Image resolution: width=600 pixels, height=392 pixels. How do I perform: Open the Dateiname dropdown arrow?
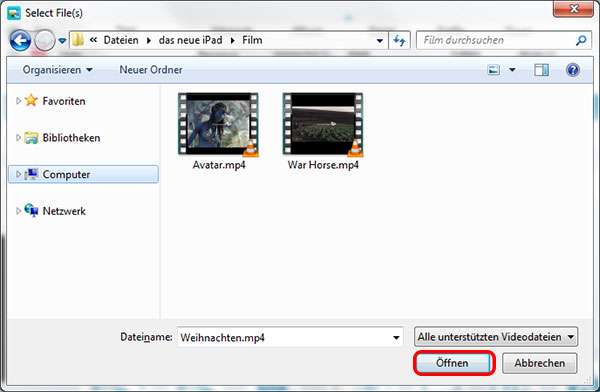pos(396,338)
